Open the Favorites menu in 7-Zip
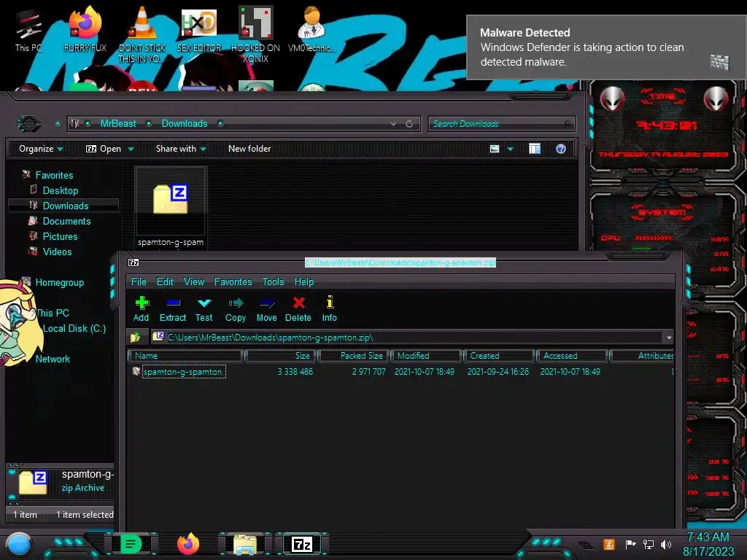Viewport: 747px width, 560px height. (233, 281)
